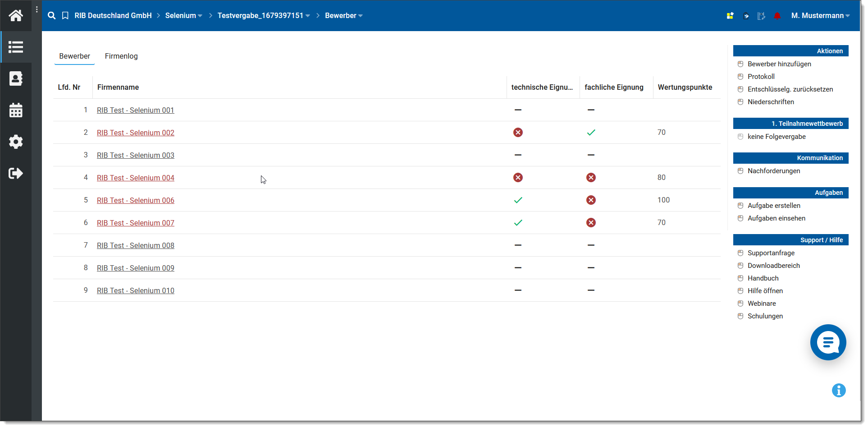Go to home via the house icon
868x428 pixels.
(x=16, y=16)
